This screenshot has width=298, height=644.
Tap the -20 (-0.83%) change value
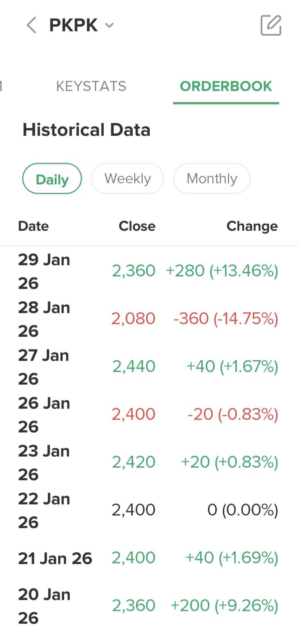[x=233, y=415]
